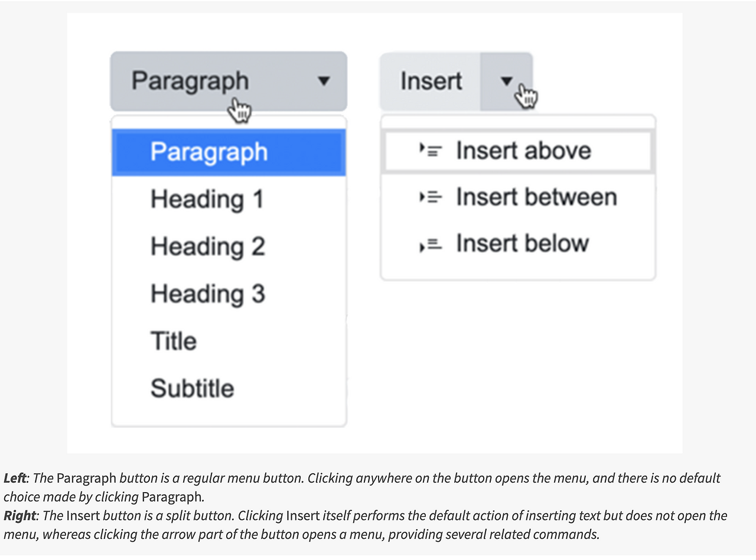Choose the Insert above command text
The height and width of the screenshot is (560, 756).
(523, 151)
